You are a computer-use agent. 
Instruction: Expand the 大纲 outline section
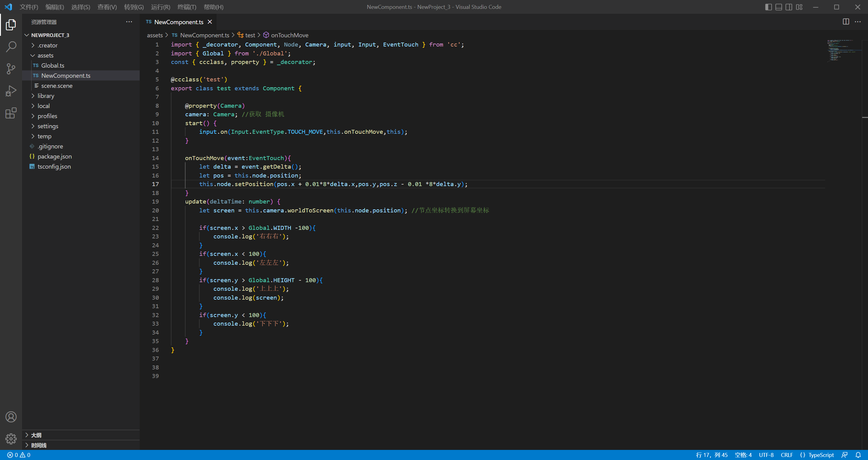[x=36, y=435]
